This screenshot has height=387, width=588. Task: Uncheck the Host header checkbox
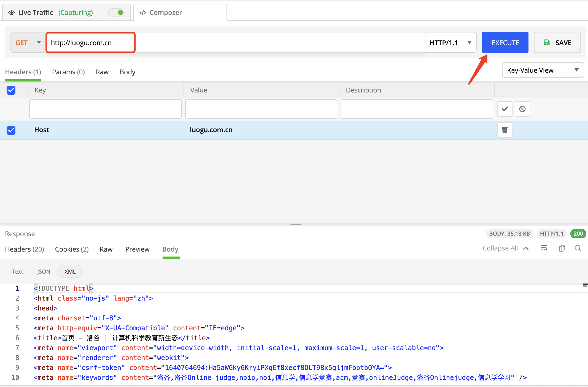click(11, 130)
